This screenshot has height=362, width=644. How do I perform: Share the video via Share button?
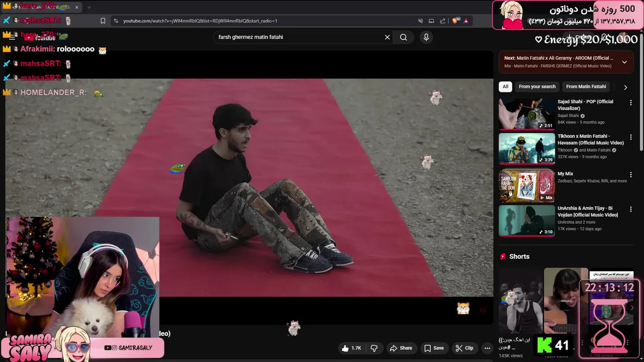tap(401, 348)
